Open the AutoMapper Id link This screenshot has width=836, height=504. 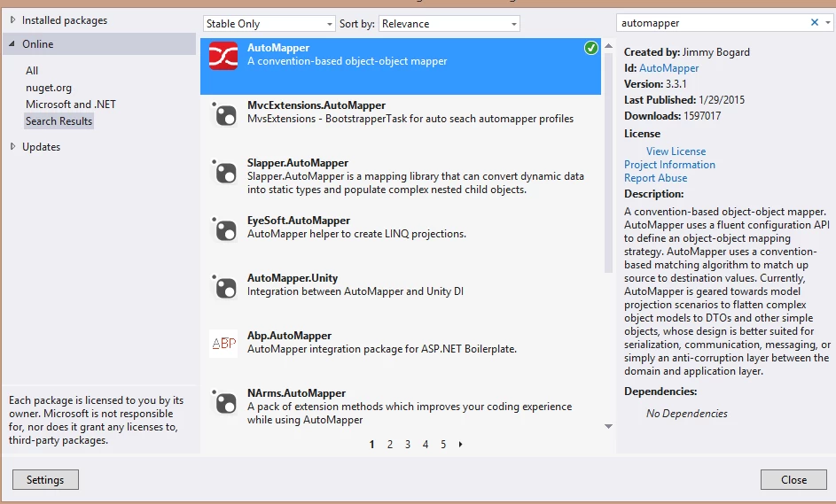(668, 67)
